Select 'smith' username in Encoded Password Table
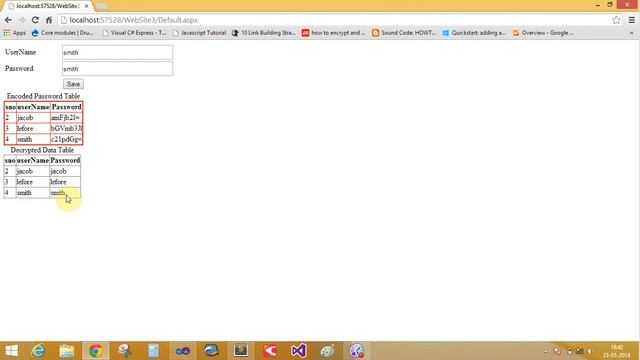The width and height of the screenshot is (640, 360). pyautogui.click(x=24, y=139)
